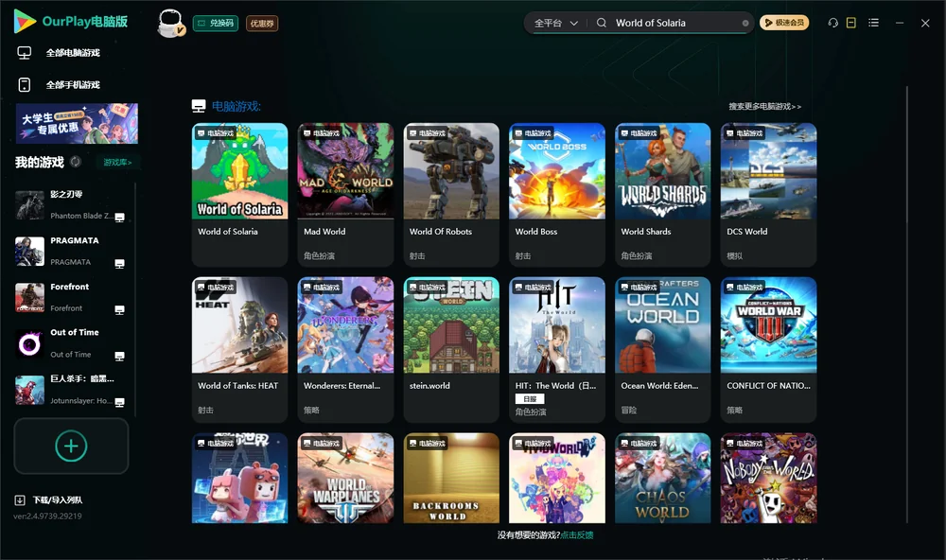The width and height of the screenshot is (946, 560).
Task: Open the 游戏库> link
Action: point(117,163)
